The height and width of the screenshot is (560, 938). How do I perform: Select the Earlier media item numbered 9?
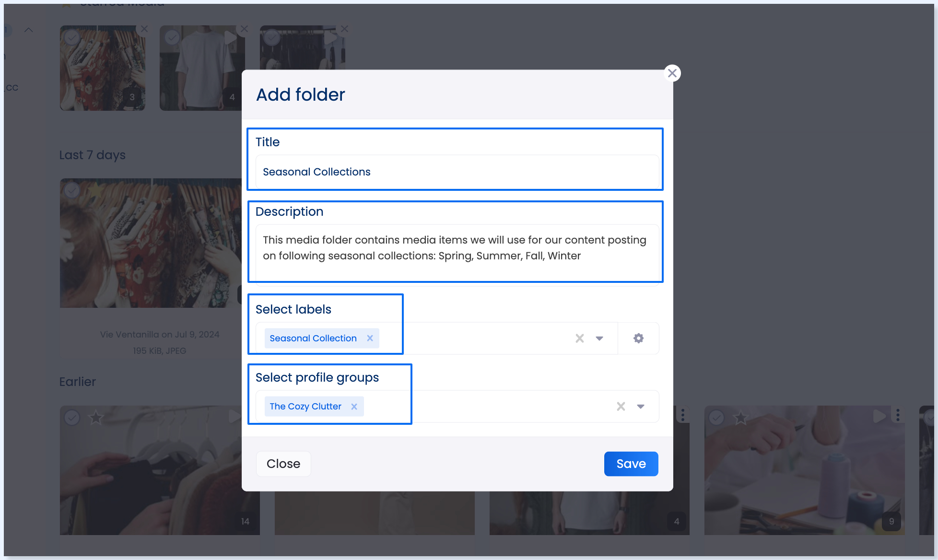pos(716,418)
